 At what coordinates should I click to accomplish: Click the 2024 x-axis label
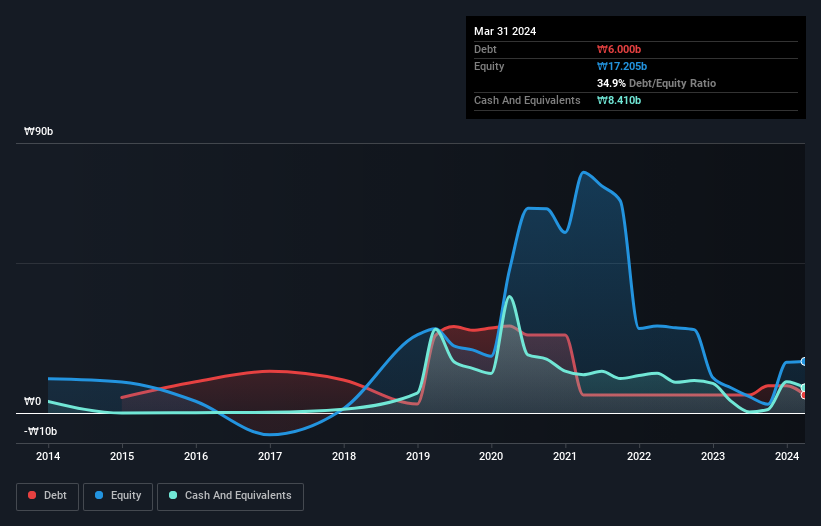click(x=787, y=456)
